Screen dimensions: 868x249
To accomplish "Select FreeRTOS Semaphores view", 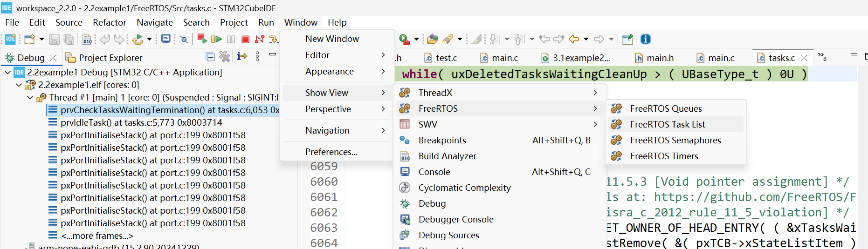I will click(675, 140).
